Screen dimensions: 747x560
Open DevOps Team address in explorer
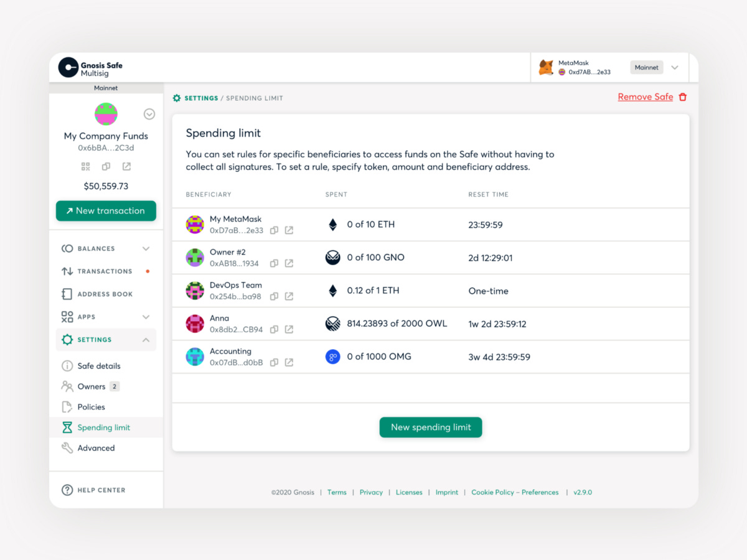coord(289,296)
